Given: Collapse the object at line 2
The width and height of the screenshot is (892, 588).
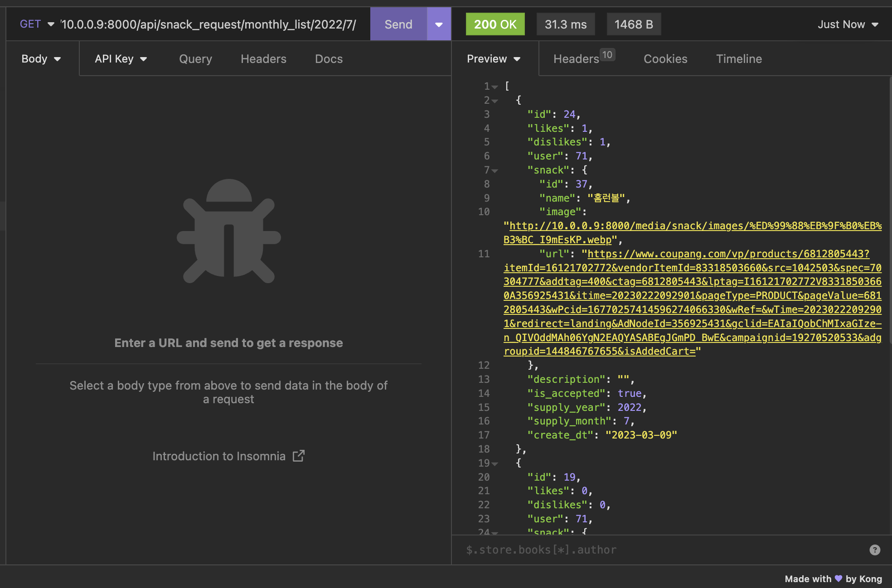Looking at the screenshot, I should pos(495,101).
